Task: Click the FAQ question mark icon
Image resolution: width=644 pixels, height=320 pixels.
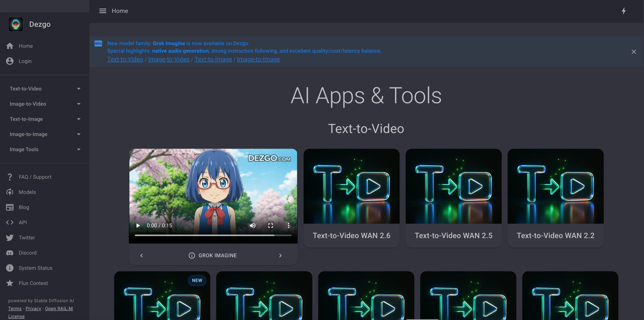Action: 10,177
